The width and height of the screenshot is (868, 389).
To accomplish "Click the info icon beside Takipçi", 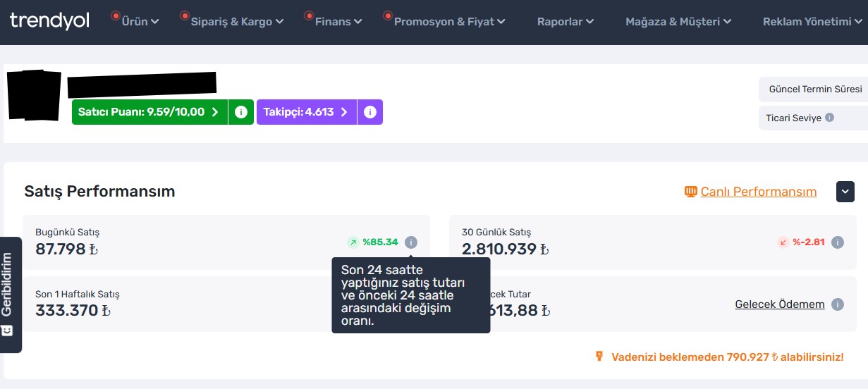I will coord(370,112).
